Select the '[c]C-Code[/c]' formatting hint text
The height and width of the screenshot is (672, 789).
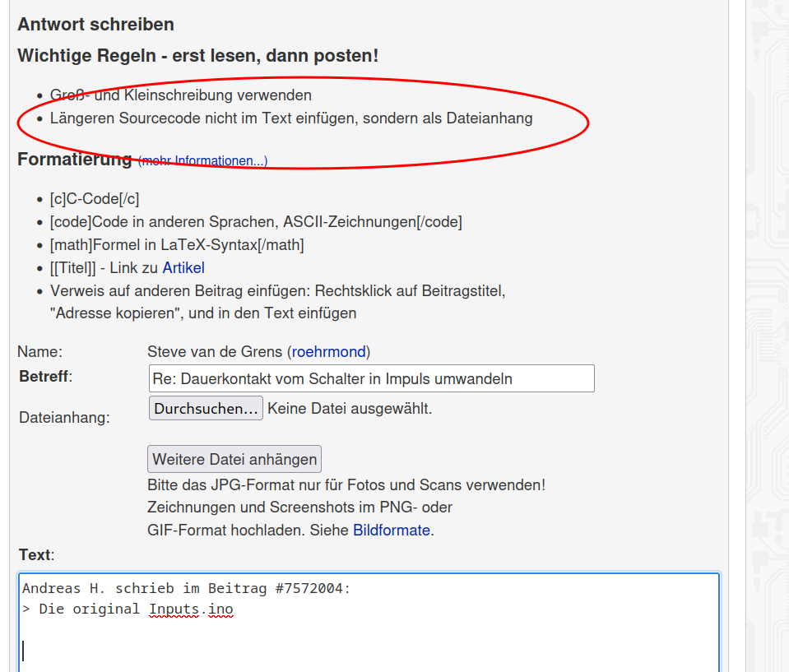coord(95,199)
